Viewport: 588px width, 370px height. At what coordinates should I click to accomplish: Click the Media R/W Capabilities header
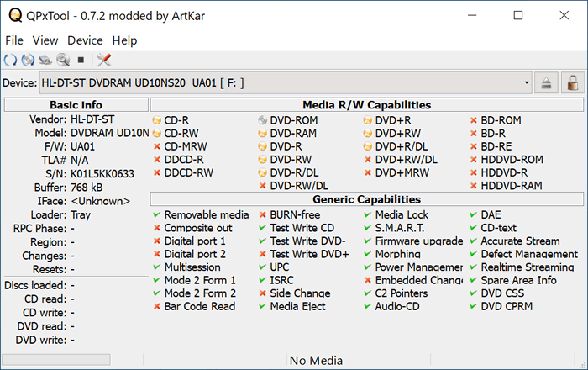point(366,105)
